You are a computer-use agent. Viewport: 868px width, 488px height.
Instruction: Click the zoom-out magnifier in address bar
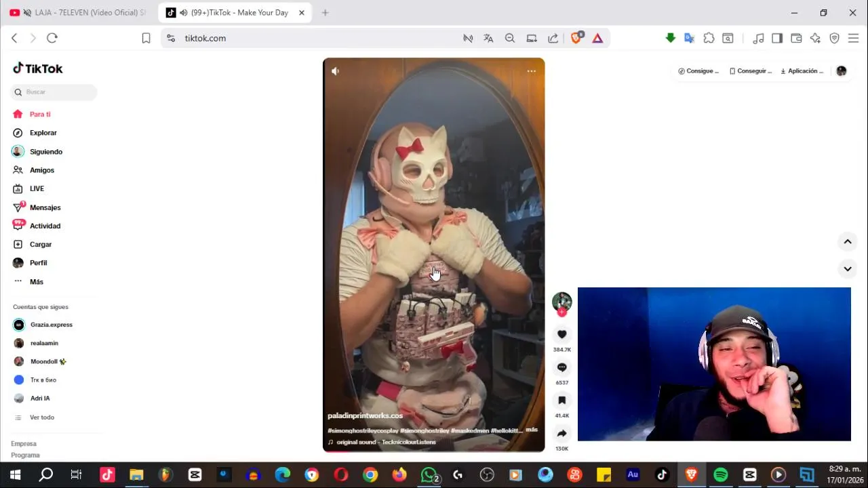tap(510, 38)
